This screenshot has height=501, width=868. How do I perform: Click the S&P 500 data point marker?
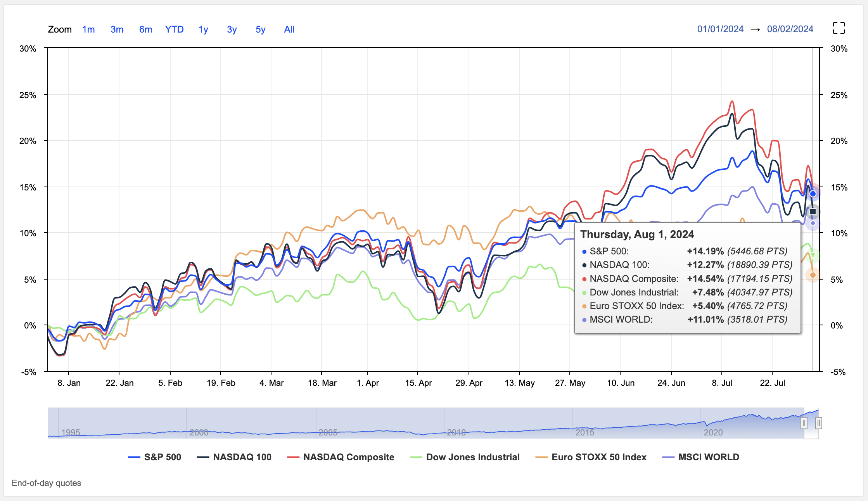[x=813, y=193]
